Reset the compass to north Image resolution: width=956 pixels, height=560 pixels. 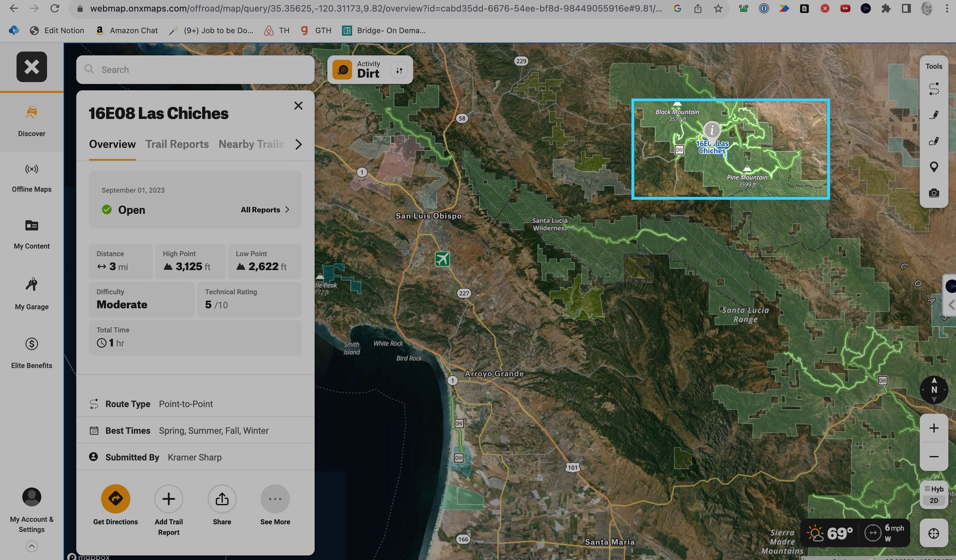coord(934,389)
